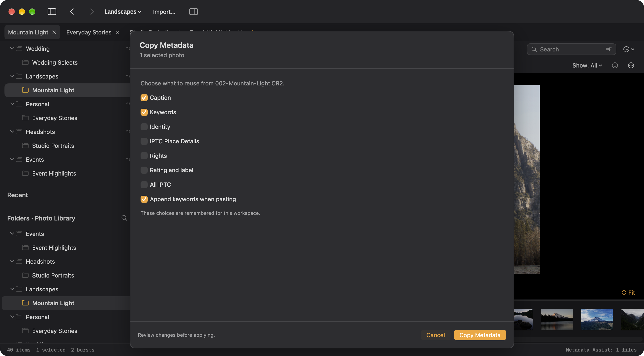The image size is (644, 356).
Task: Click the 2 bursts status entry
Action: point(82,350)
